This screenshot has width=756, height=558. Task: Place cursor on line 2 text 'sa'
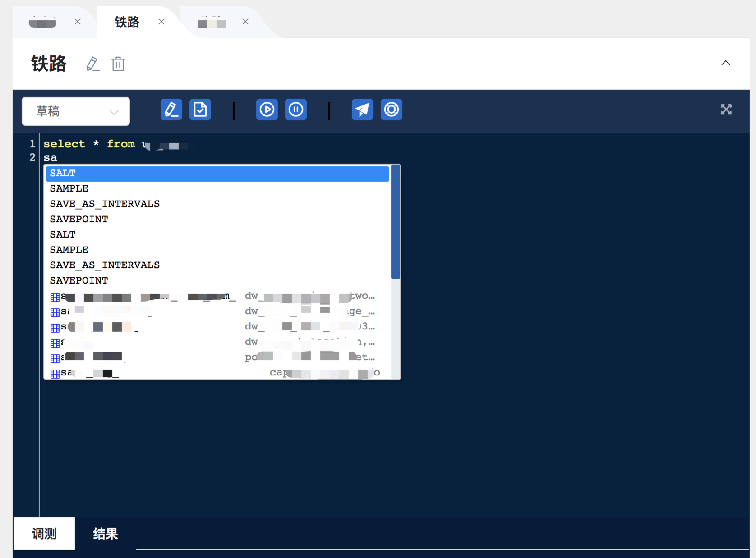(51, 158)
